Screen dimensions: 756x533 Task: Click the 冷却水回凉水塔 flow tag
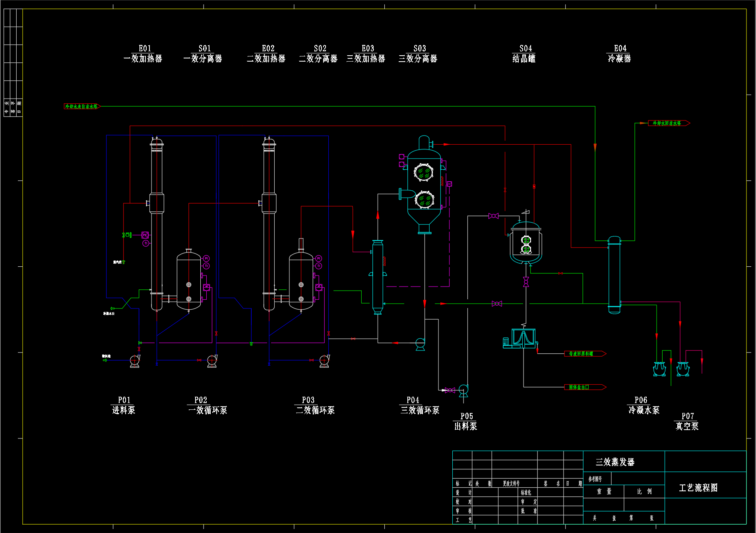click(x=668, y=123)
